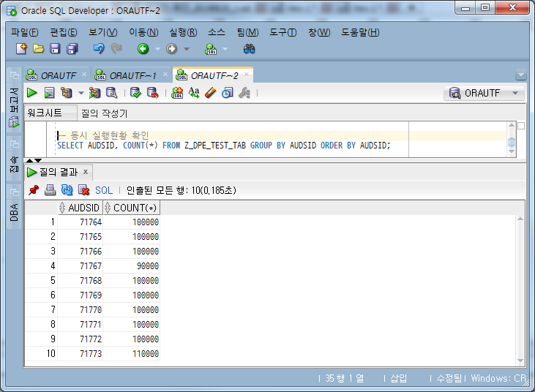Open dropdown beside SQL worksheet icon
Screen dimensions: 535x392
click(225, 49)
